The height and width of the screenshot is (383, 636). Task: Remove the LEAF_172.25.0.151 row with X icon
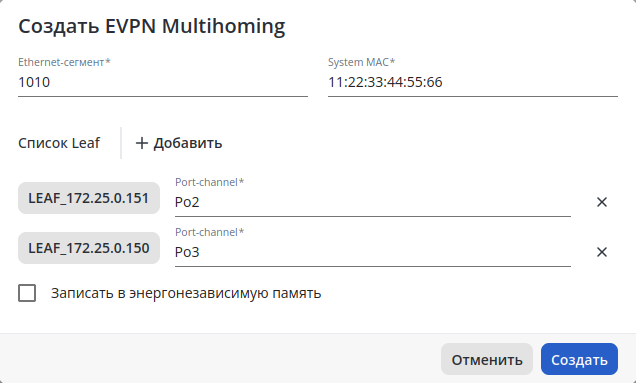coord(602,202)
